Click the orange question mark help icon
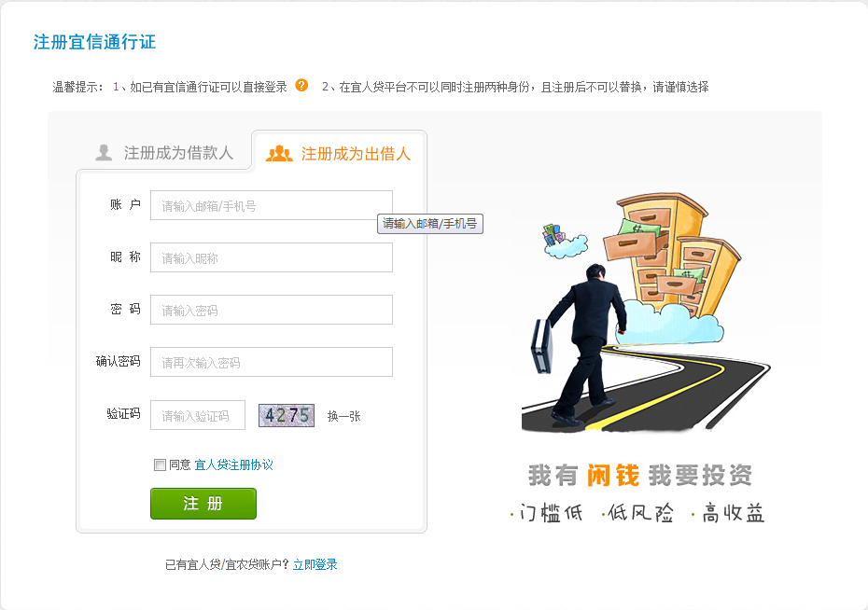Image resolution: width=868 pixels, height=610 pixels. 301,86
